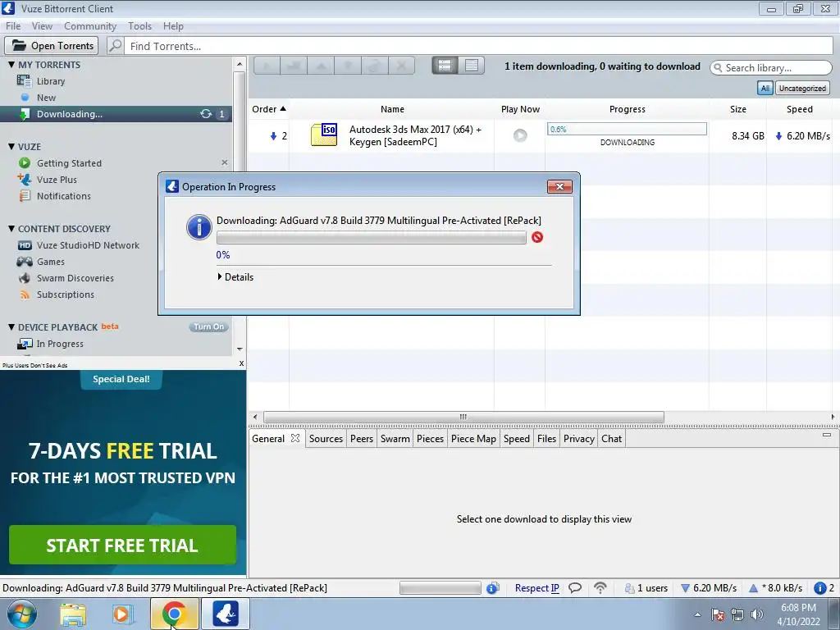Toggle the Uncategorized filter
Screen dimensions: 840x630
[802, 89]
